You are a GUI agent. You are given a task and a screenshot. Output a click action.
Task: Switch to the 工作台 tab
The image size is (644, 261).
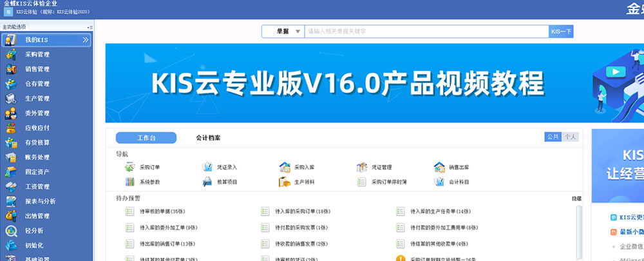(x=146, y=138)
